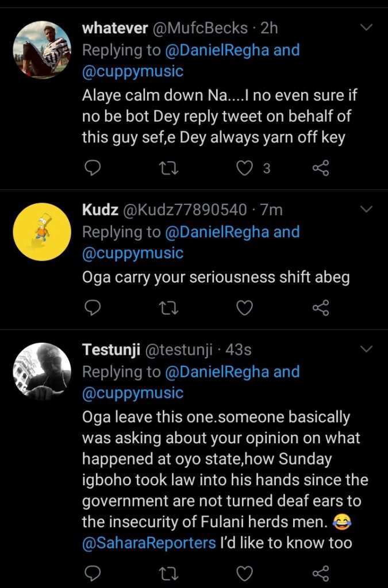Reply to Kudz's tweet
The image size is (388, 588).
point(93,308)
